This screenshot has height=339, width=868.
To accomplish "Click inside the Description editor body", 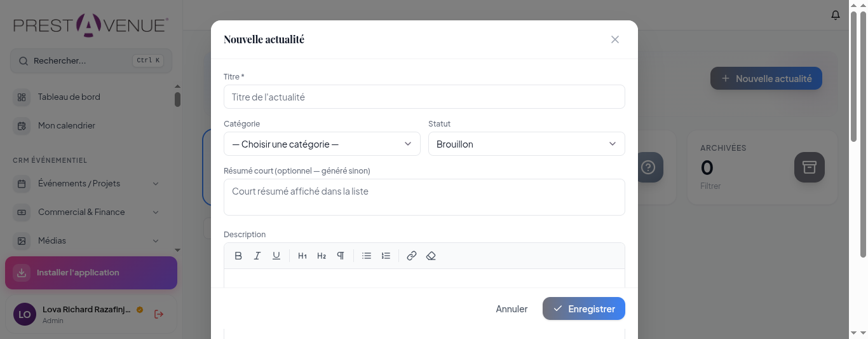I will 424,278.
